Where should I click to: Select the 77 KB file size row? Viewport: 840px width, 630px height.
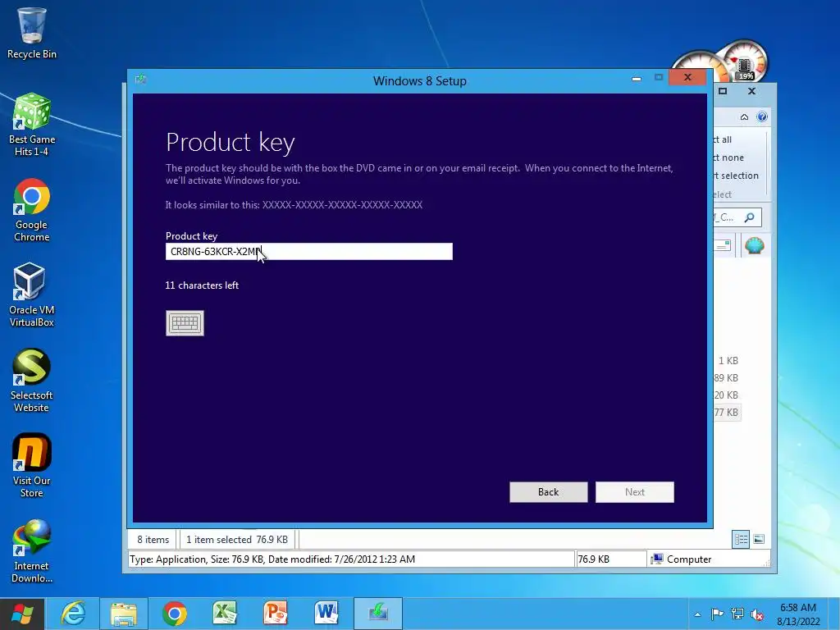pyautogui.click(x=727, y=412)
